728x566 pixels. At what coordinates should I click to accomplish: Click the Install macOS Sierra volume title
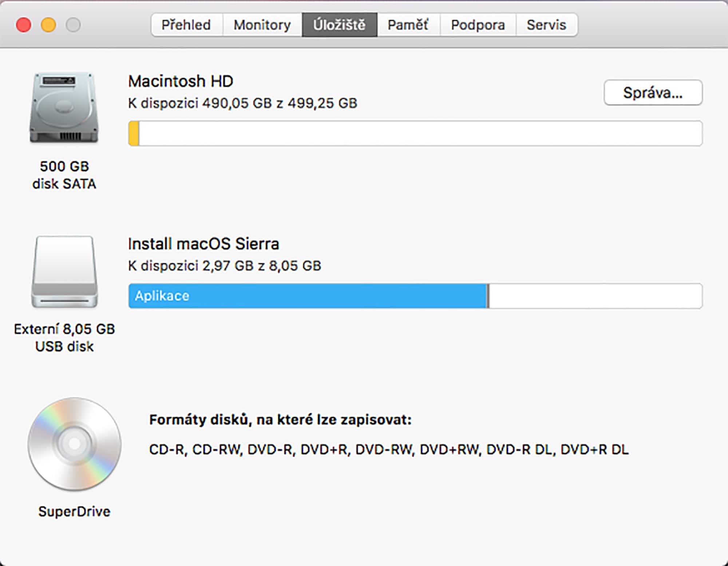(203, 244)
